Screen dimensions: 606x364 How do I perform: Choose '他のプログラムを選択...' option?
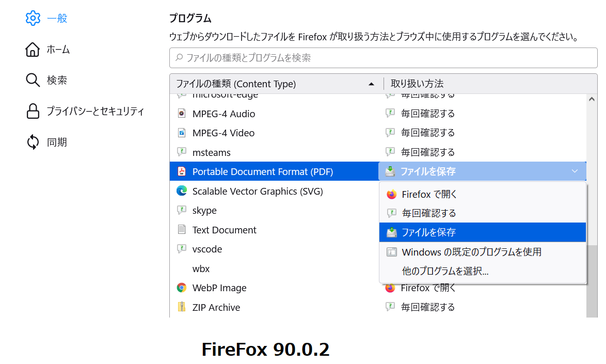pyautogui.click(x=445, y=271)
